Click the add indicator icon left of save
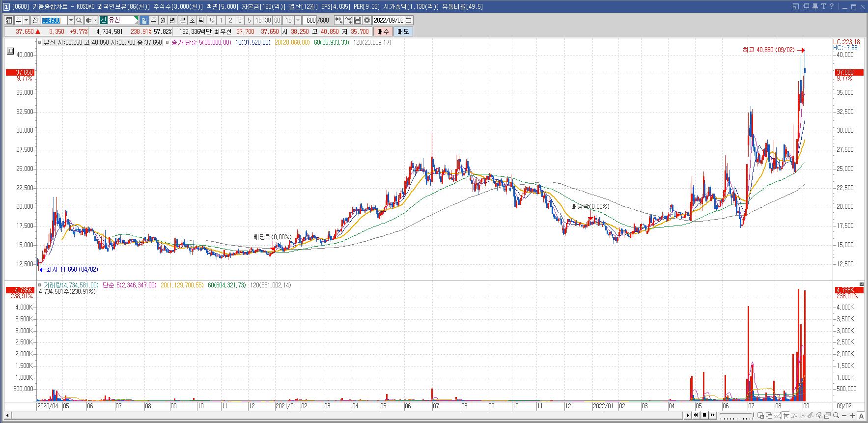Screen dimensions: 868x423 click(x=338, y=20)
